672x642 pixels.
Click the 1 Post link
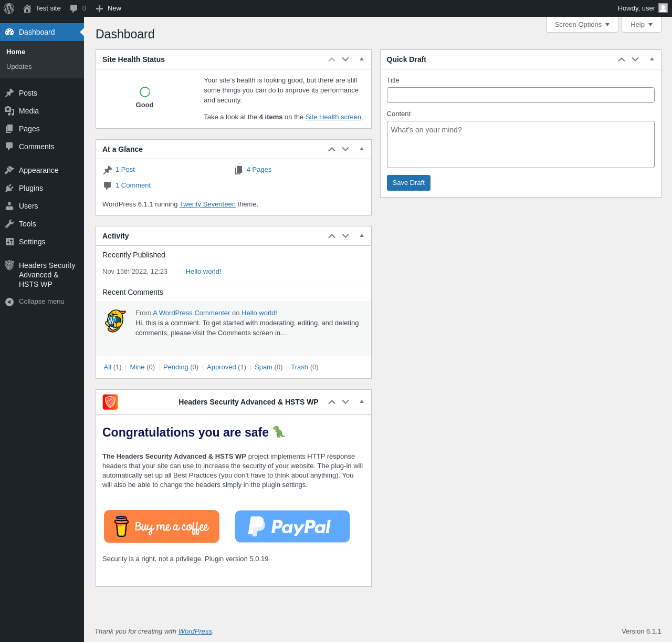125,170
